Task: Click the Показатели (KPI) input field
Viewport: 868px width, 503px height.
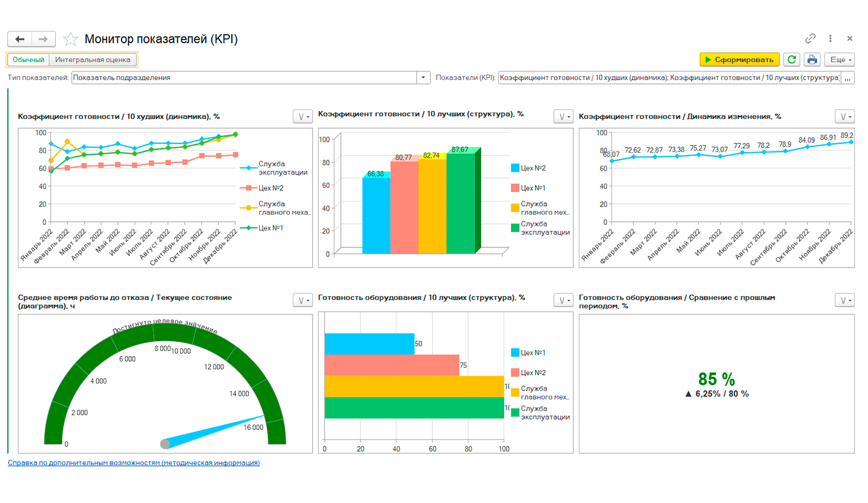Action: pos(669,77)
